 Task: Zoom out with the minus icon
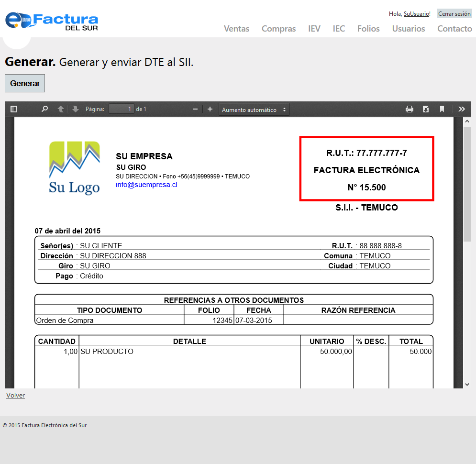(x=195, y=109)
